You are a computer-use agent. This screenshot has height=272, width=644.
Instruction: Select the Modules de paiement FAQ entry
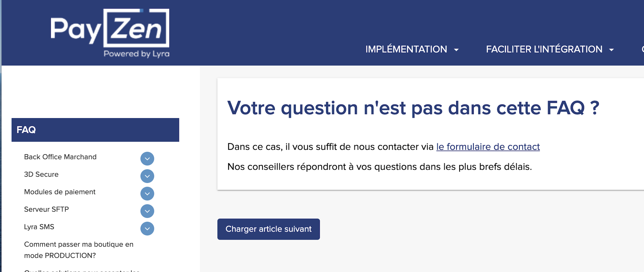(60, 192)
